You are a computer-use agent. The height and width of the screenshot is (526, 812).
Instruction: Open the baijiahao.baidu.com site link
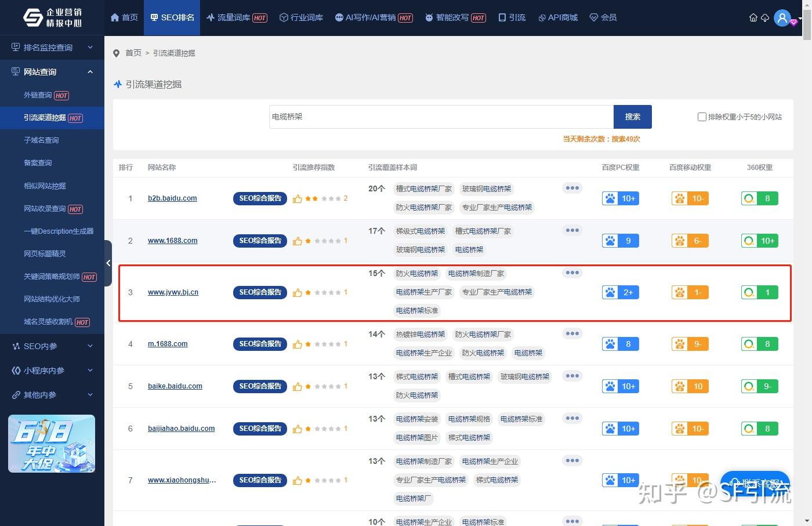(181, 429)
